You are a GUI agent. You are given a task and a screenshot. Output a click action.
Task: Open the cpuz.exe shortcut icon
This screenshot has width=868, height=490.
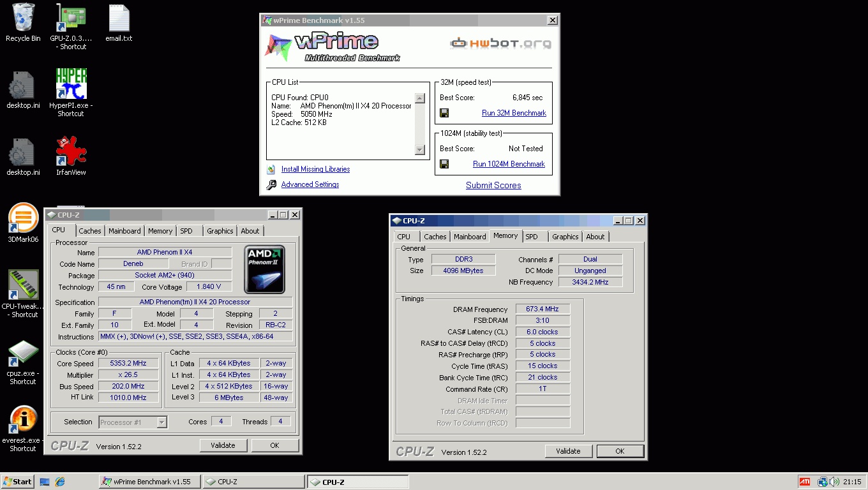pyautogui.click(x=23, y=352)
